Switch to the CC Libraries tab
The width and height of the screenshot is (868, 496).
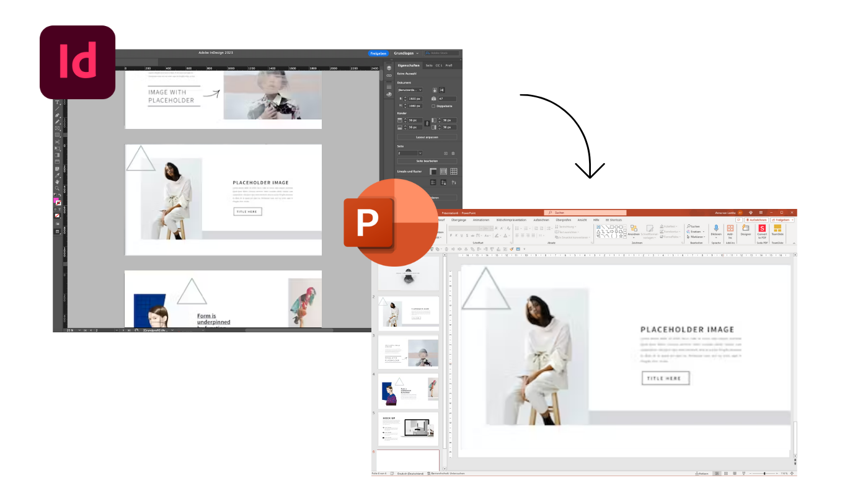(439, 65)
